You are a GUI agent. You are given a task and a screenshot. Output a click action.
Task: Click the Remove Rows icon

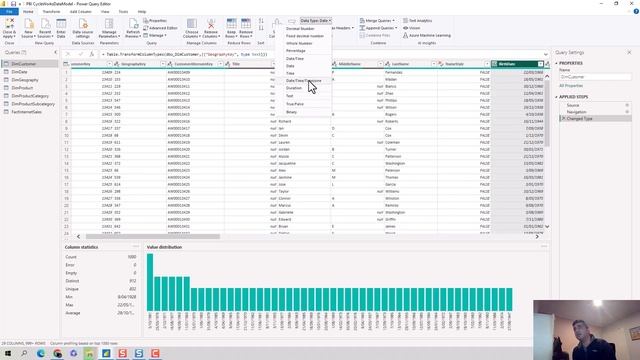click(246, 24)
